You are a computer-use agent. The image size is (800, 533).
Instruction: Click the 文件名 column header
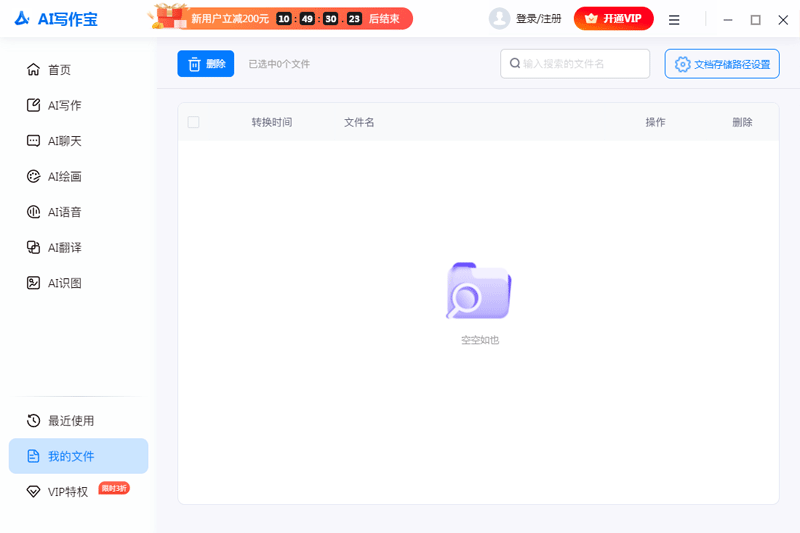click(359, 122)
